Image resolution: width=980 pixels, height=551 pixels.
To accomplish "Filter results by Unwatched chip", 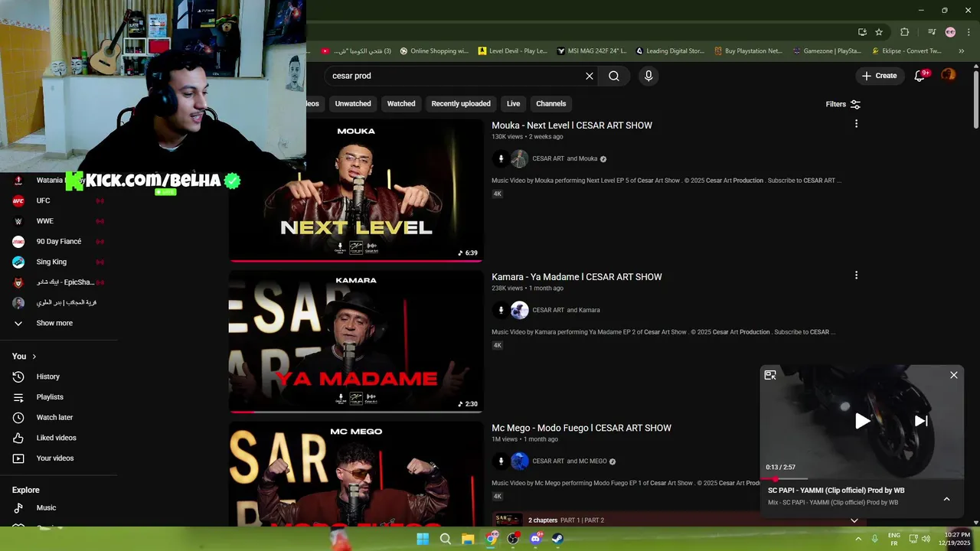I will coord(353,104).
